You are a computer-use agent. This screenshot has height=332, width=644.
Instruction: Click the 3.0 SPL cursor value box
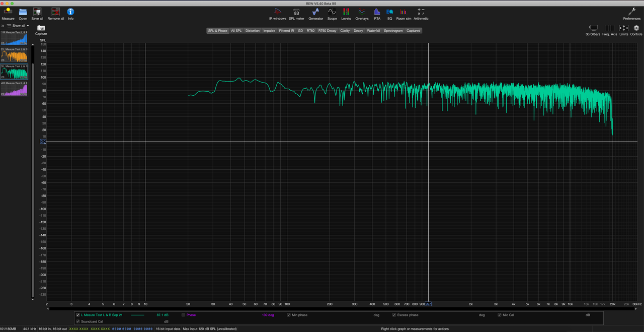pyautogui.click(x=43, y=142)
